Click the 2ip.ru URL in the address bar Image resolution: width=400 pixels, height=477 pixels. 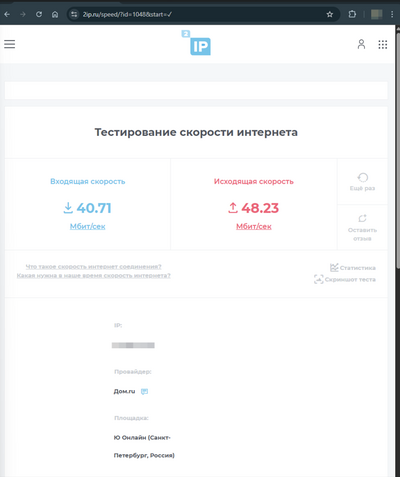point(127,14)
